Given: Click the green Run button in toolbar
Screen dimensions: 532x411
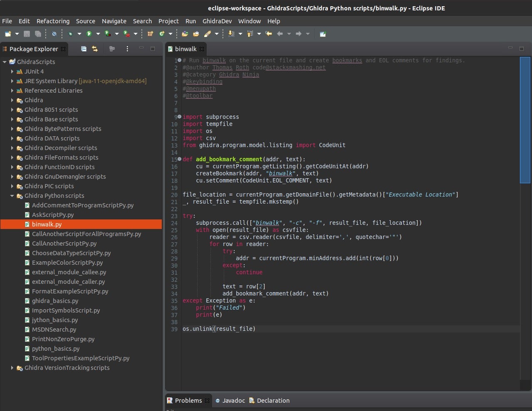Looking at the screenshot, I should coord(89,34).
